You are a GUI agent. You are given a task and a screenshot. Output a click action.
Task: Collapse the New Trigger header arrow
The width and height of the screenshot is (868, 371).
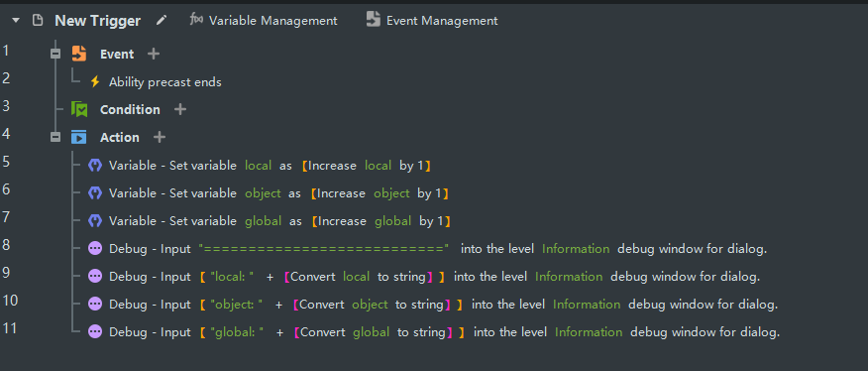coord(16,21)
